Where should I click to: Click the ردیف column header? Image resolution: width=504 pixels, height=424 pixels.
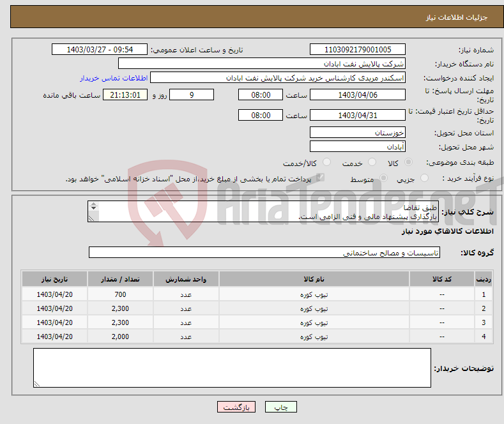click(484, 279)
